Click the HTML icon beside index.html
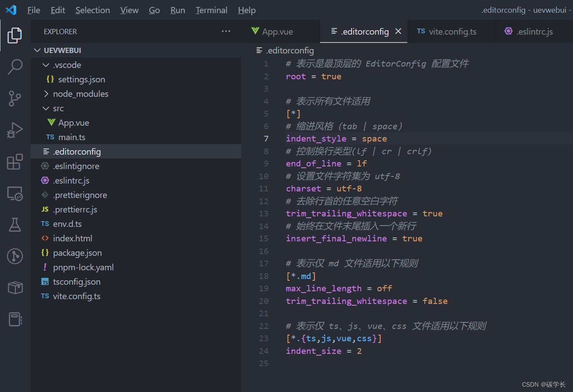This screenshot has width=573, height=392. tap(45, 238)
